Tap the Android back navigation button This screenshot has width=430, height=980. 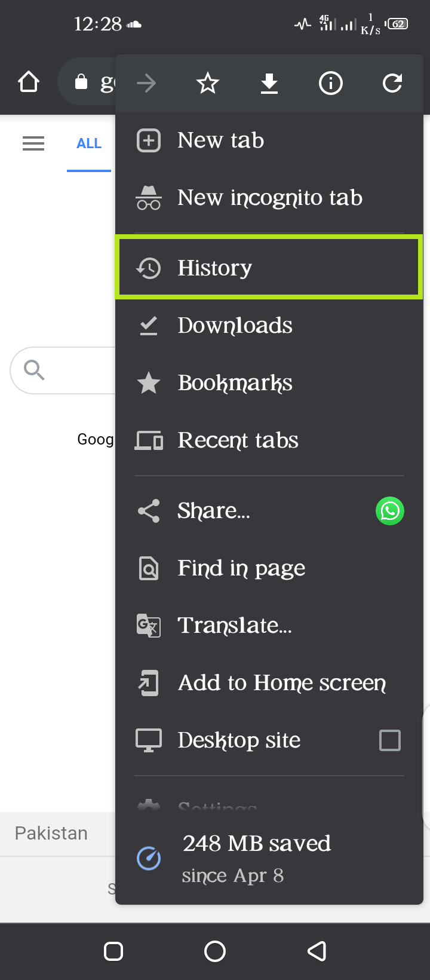(x=317, y=951)
